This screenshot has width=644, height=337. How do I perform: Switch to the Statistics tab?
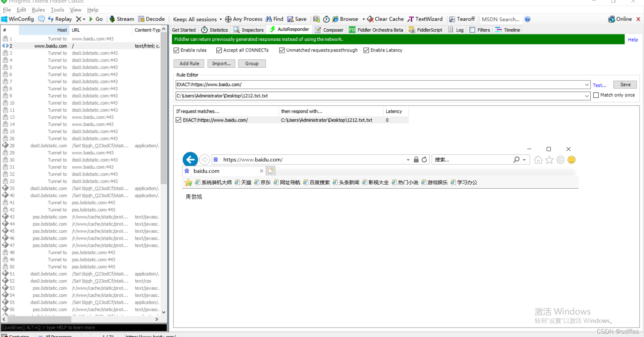point(215,30)
